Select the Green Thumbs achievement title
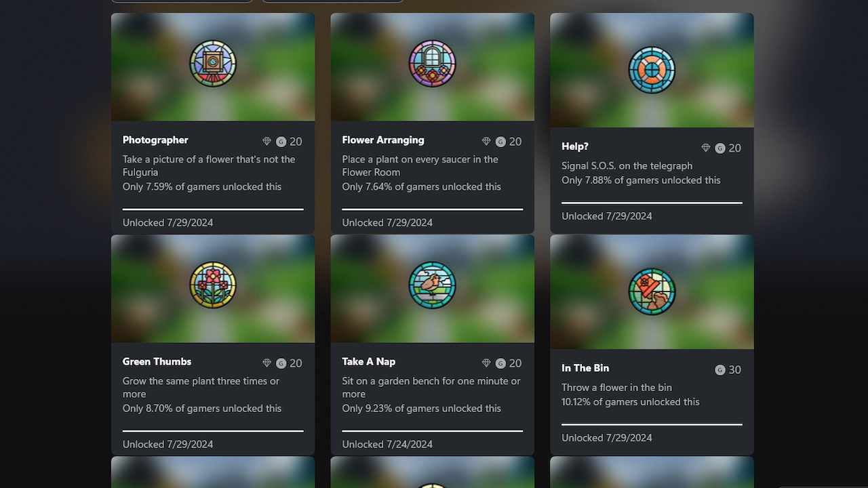The height and width of the screenshot is (488, 868). pyautogui.click(x=157, y=362)
